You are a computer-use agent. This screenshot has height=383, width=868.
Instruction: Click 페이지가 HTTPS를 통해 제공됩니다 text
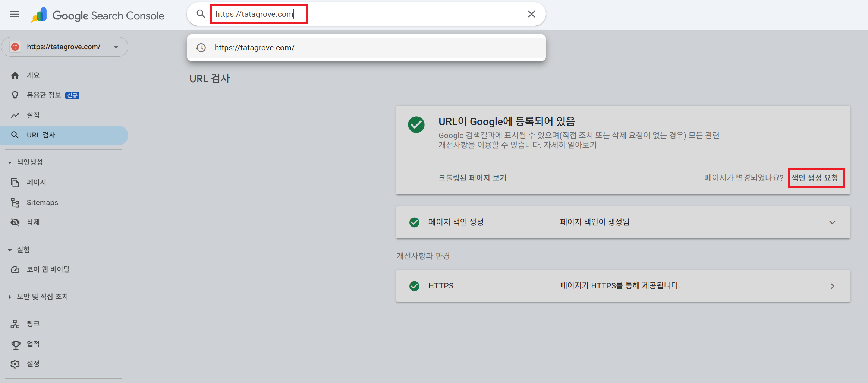620,286
